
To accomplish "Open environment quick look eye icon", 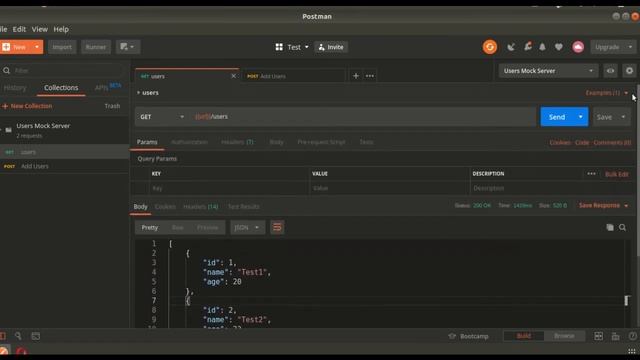I will (610, 71).
